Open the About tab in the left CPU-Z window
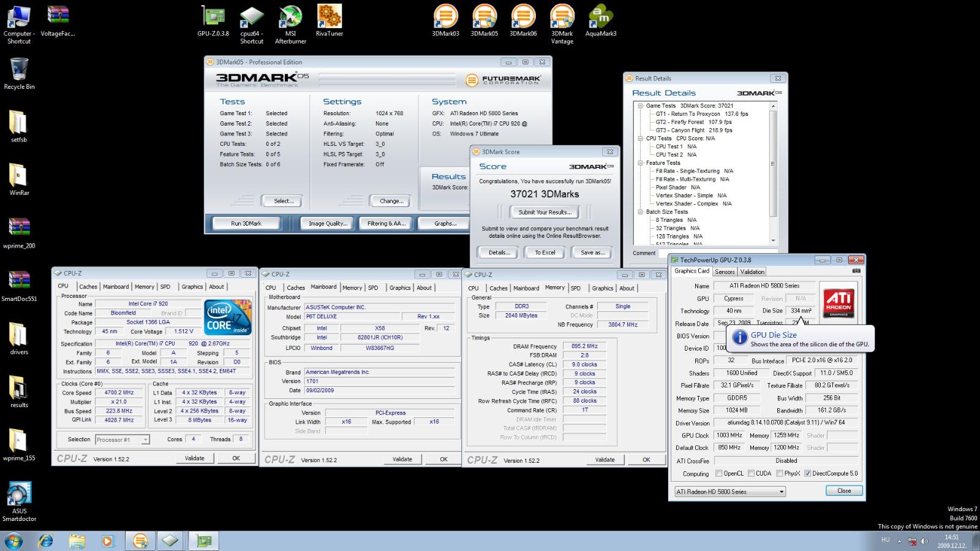This screenshot has height=551, width=980. click(x=217, y=287)
